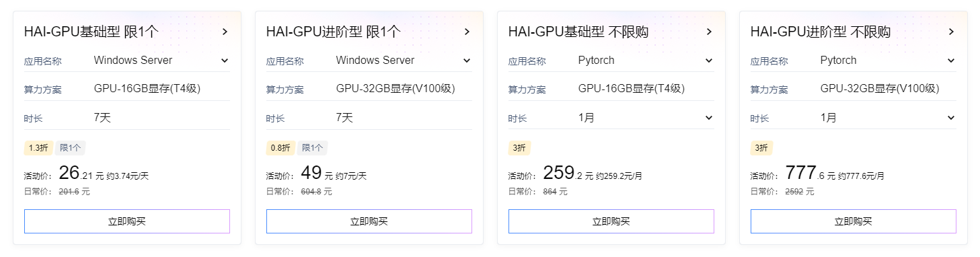Viewport: 980px width, 257px height.
Task: Click the 49 元 promotional price
Action: 317,174
